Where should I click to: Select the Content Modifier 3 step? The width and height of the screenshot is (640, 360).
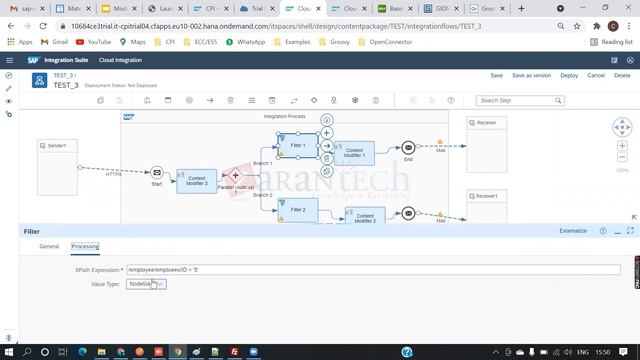(x=197, y=181)
